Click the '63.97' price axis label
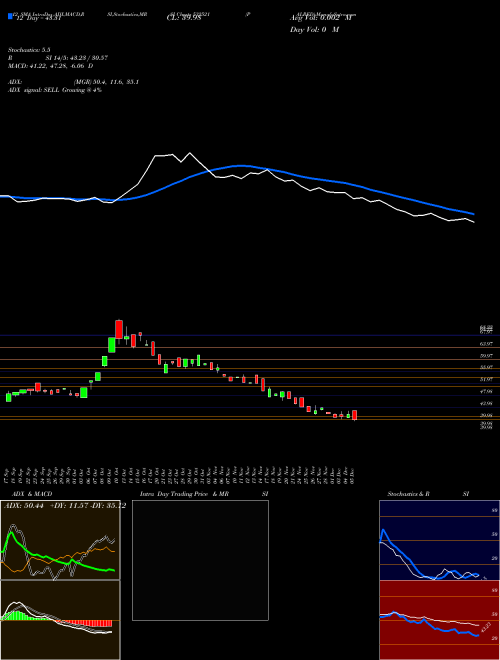This screenshot has height=660, width=500. click(486, 344)
